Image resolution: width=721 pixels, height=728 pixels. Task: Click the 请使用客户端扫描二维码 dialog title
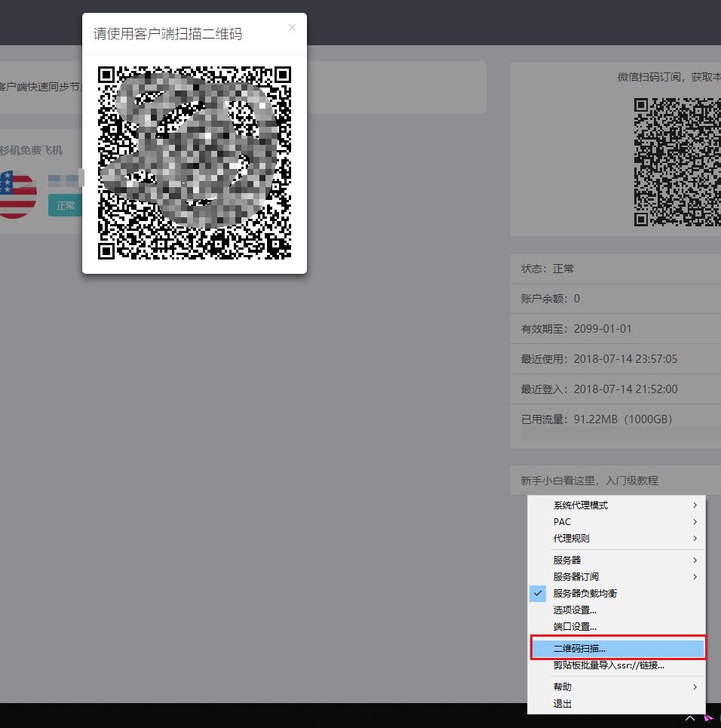tap(167, 34)
